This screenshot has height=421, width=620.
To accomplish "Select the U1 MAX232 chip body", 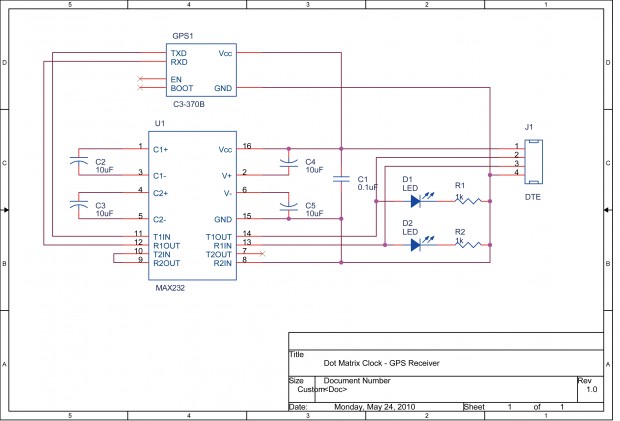I will click(x=193, y=206).
